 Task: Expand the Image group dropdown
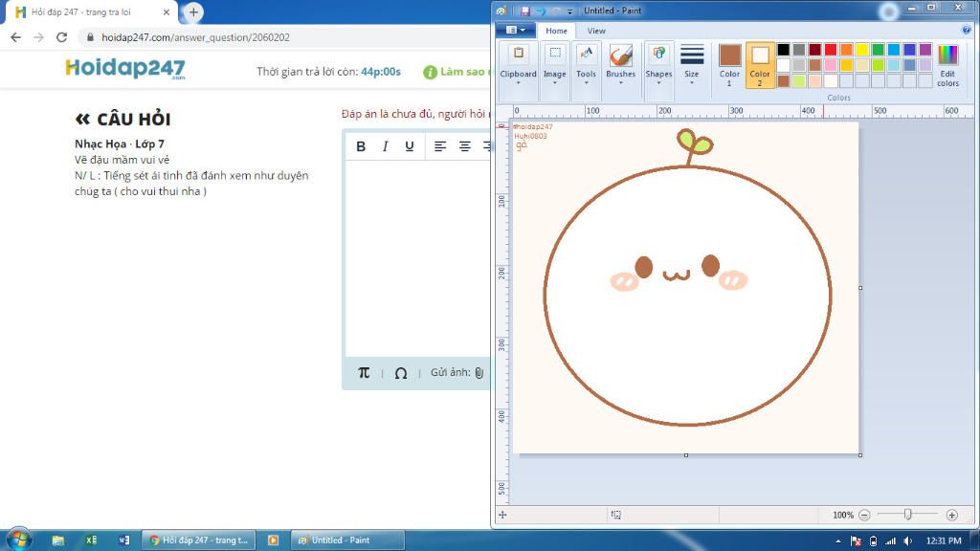click(x=554, y=82)
